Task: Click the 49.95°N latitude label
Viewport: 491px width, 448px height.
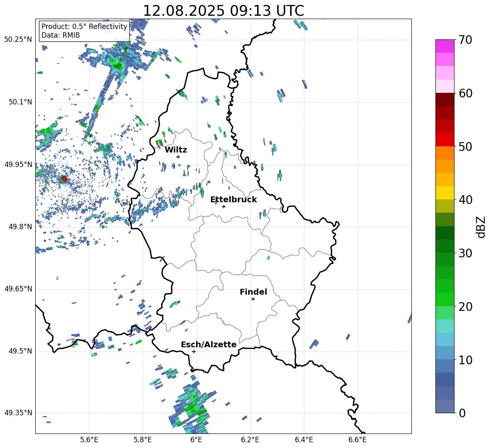Action: (18, 165)
